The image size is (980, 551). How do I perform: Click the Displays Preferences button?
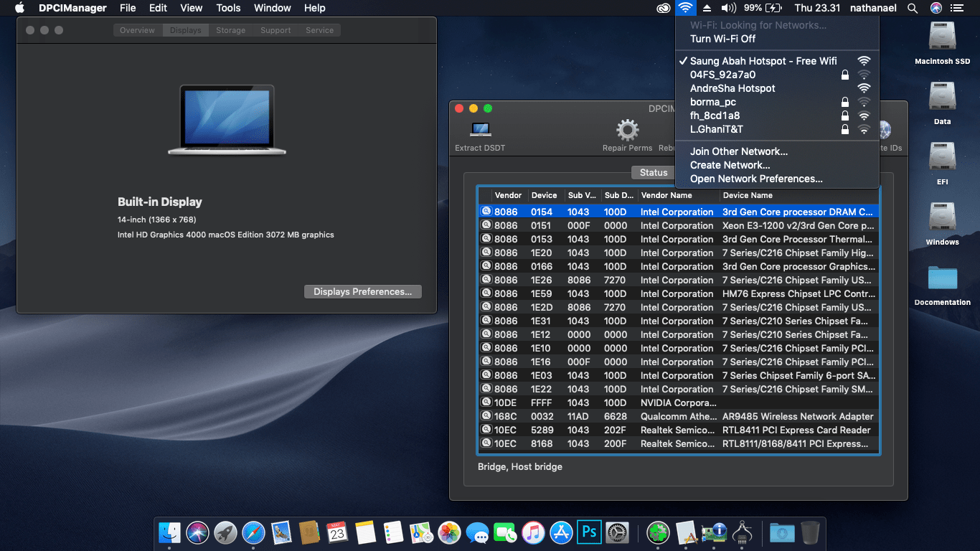click(362, 291)
